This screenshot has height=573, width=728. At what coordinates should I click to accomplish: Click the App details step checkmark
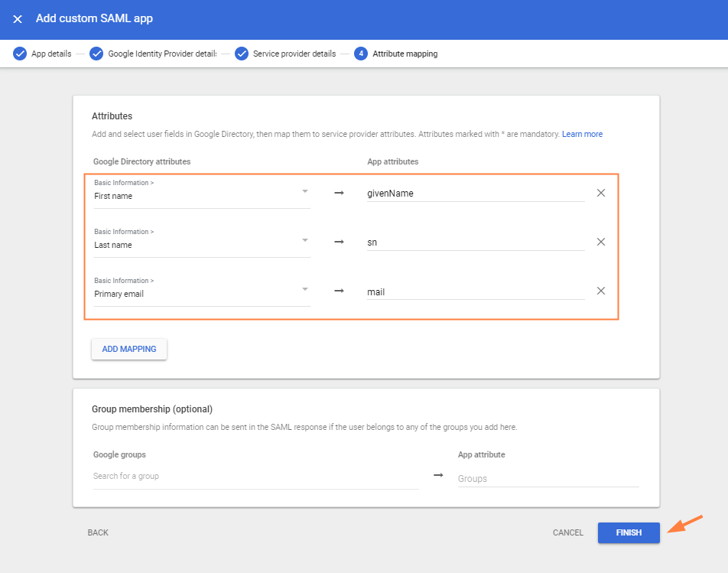[20, 54]
